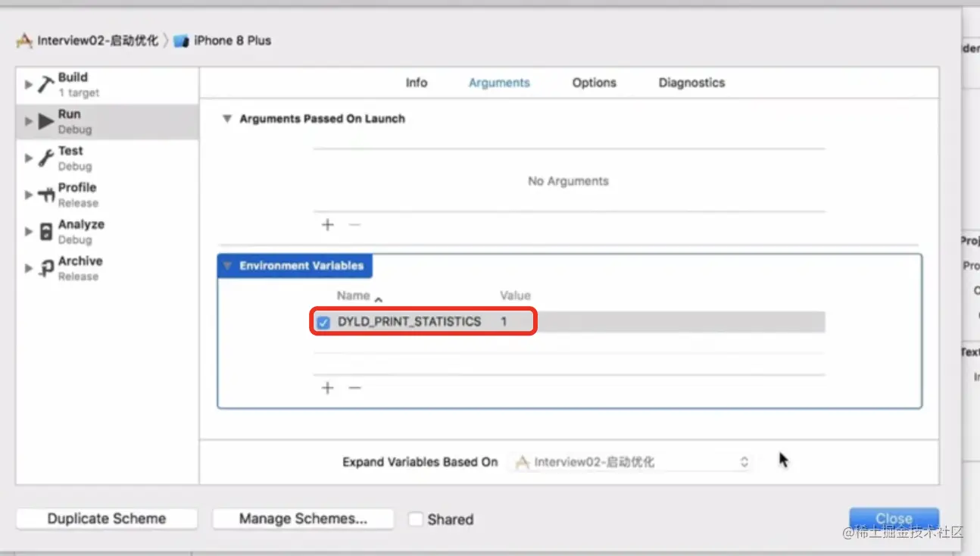Remove environment variable with minus button

pyautogui.click(x=354, y=388)
